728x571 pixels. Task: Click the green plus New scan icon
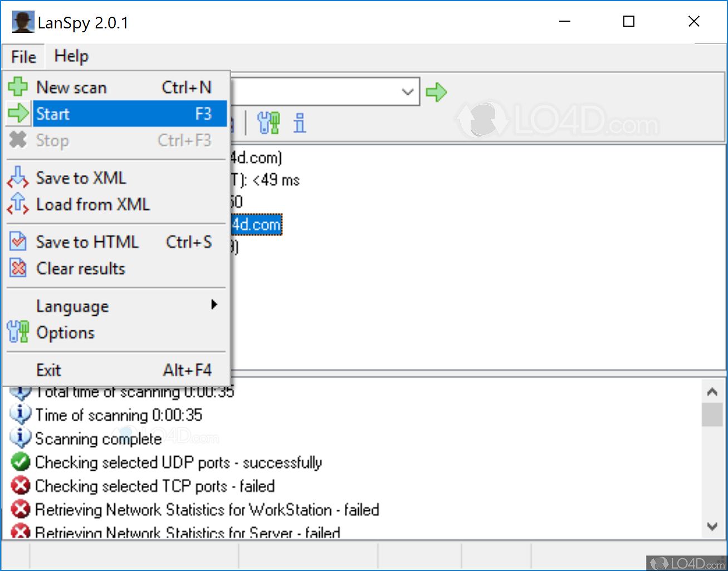[x=18, y=87]
